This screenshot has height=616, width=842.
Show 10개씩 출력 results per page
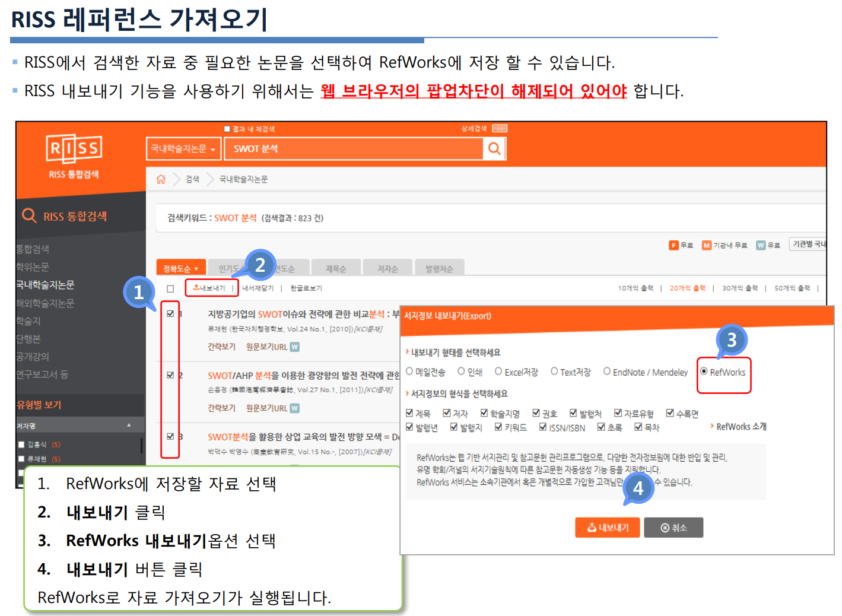pyautogui.click(x=636, y=288)
